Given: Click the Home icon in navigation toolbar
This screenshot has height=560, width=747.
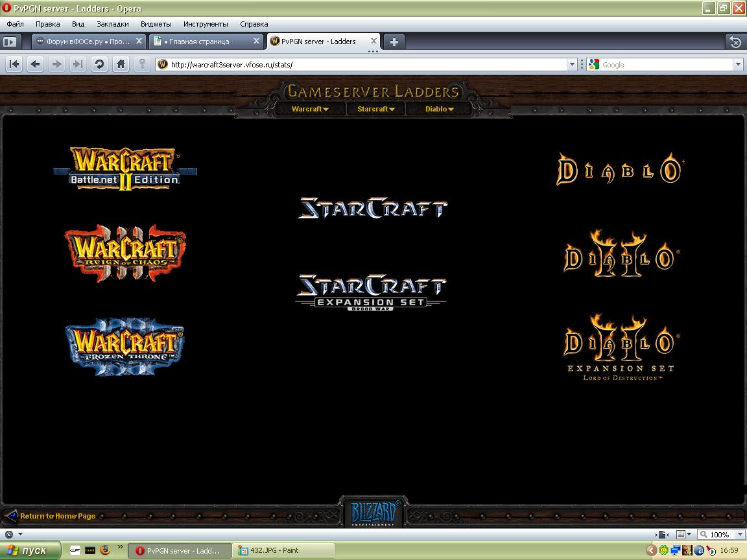Looking at the screenshot, I should pos(121,64).
